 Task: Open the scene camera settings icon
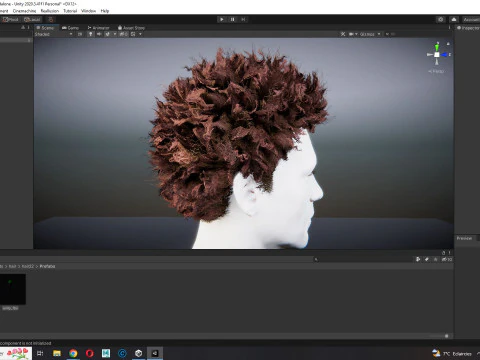pyautogui.click(x=351, y=34)
